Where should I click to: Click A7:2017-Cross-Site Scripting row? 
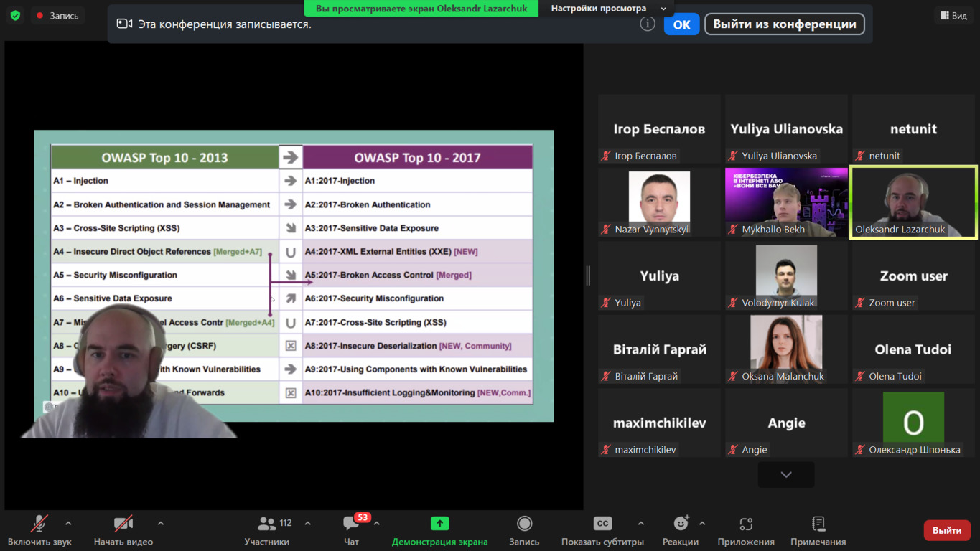[417, 322]
